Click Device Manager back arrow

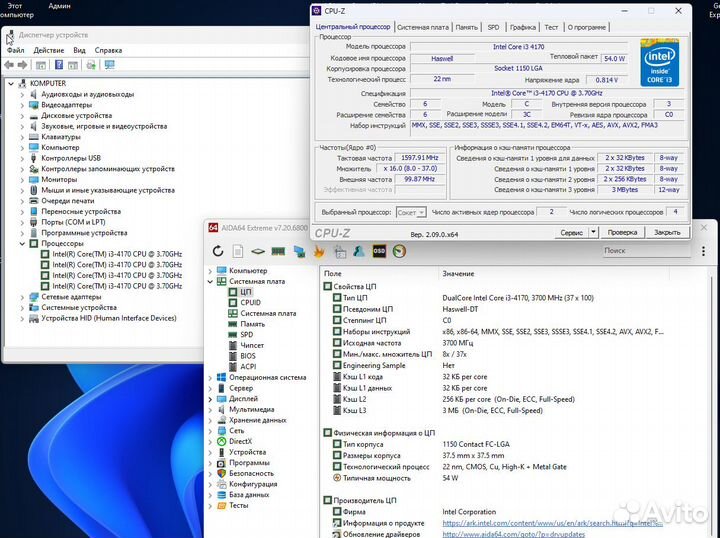(x=9, y=65)
